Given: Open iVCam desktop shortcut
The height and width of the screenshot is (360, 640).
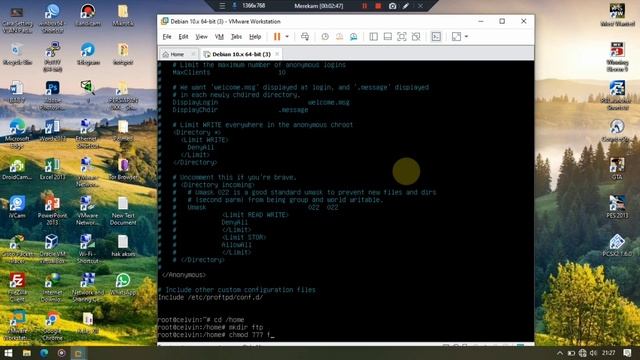Looking at the screenshot, I should (17, 207).
